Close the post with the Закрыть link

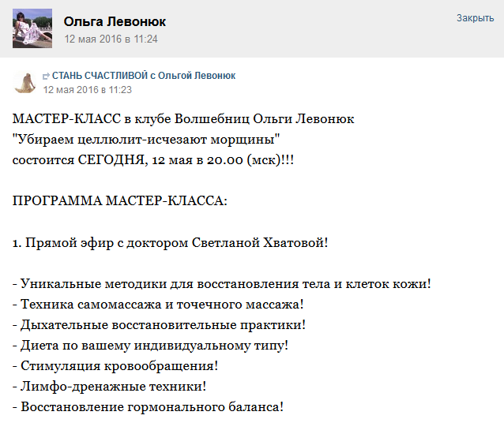pos(475,18)
